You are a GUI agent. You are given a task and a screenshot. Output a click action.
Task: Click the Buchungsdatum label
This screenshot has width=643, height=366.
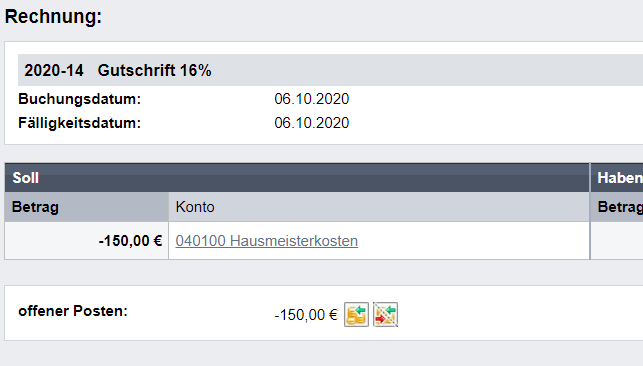click(80, 99)
